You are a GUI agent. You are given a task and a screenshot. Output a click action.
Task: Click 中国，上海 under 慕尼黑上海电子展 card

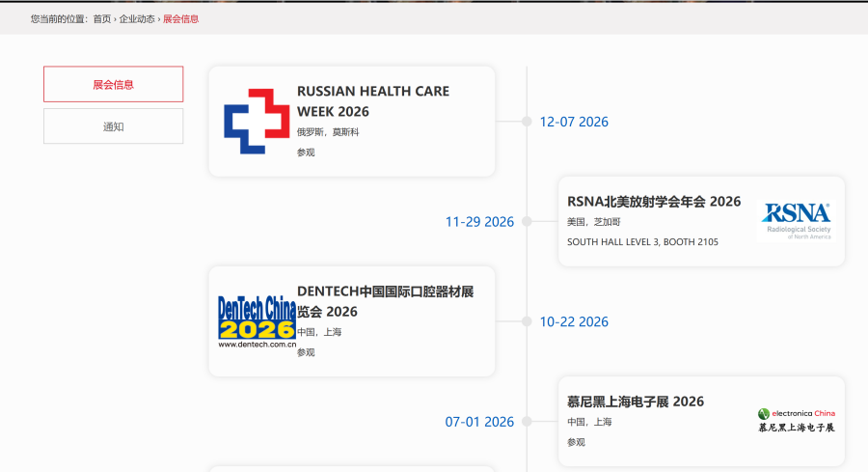pyautogui.click(x=589, y=422)
